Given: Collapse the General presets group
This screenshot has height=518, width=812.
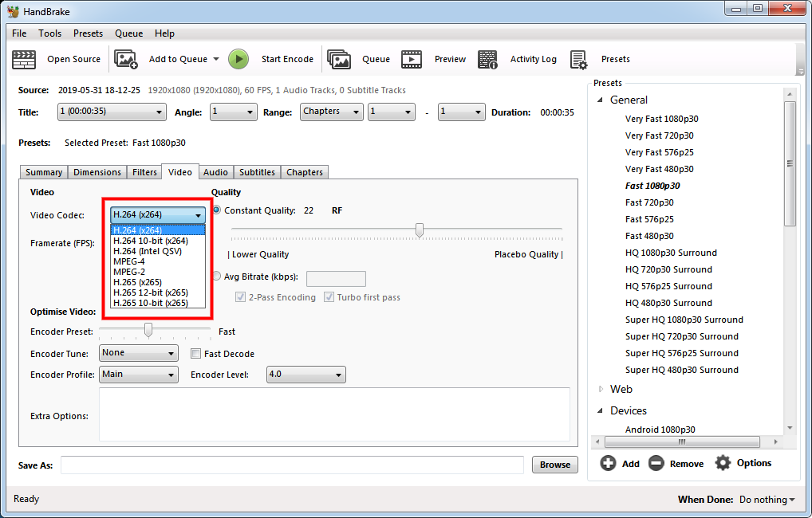Looking at the screenshot, I should (600, 100).
